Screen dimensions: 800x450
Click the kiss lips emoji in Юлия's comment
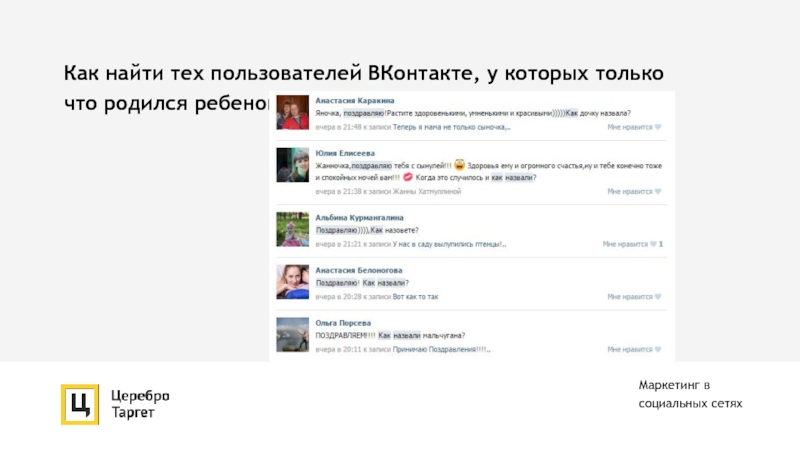pyautogui.click(x=408, y=177)
